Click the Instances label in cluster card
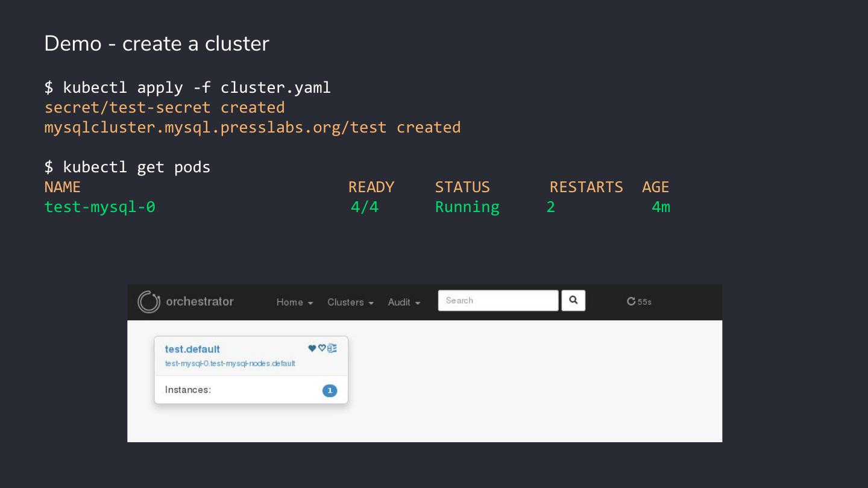Image resolution: width=868 pixels, height=488 pixels. 188,390
